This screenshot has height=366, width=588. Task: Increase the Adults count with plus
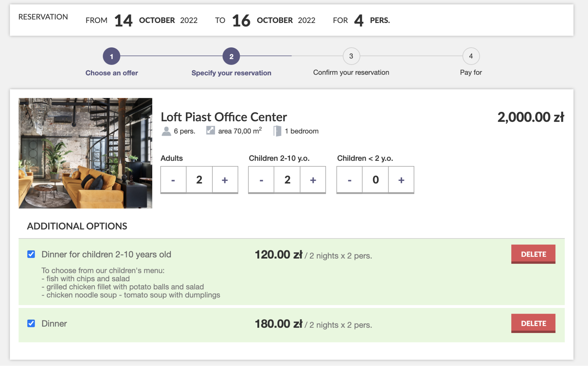[x=225, y=180]
